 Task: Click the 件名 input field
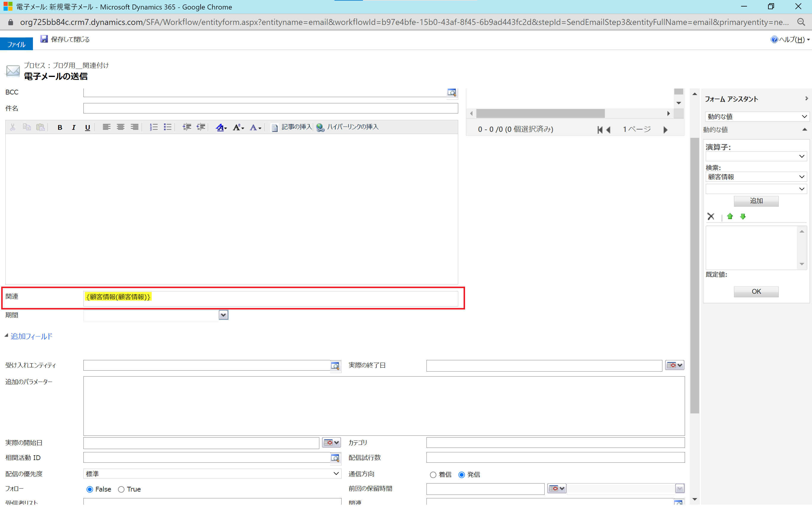tap(270, 108)
